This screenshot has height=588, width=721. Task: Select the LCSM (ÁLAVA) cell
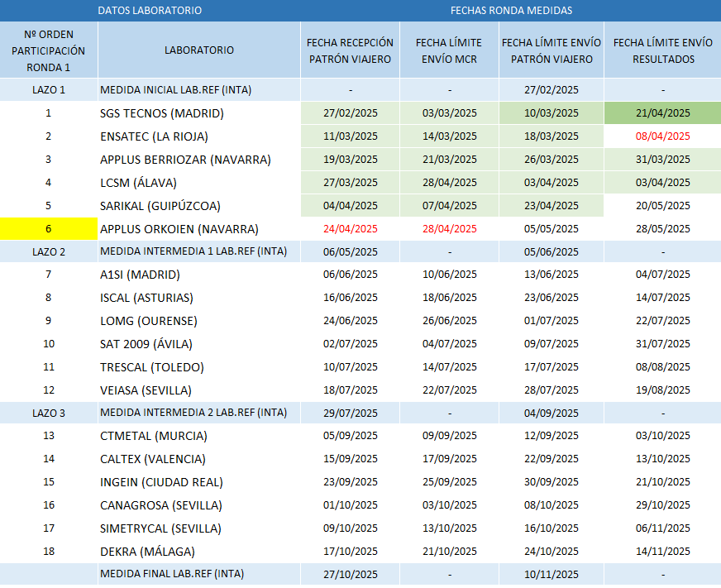(199, 183)
